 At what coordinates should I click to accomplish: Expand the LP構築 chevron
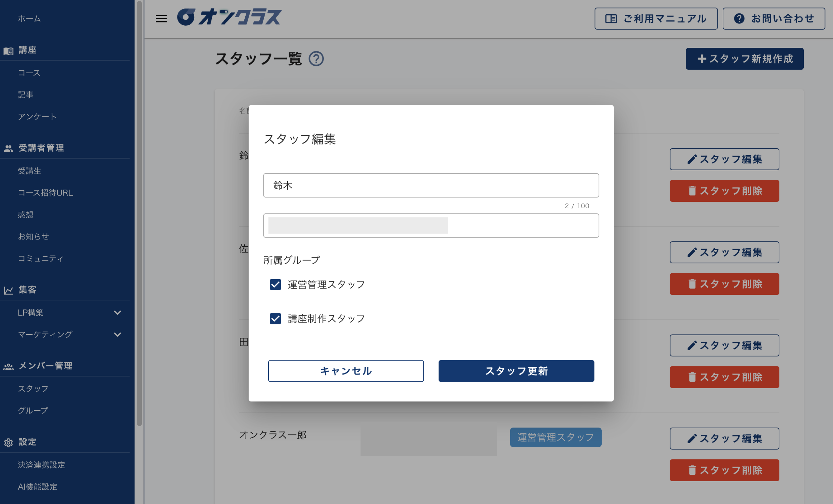click(118, 313)
